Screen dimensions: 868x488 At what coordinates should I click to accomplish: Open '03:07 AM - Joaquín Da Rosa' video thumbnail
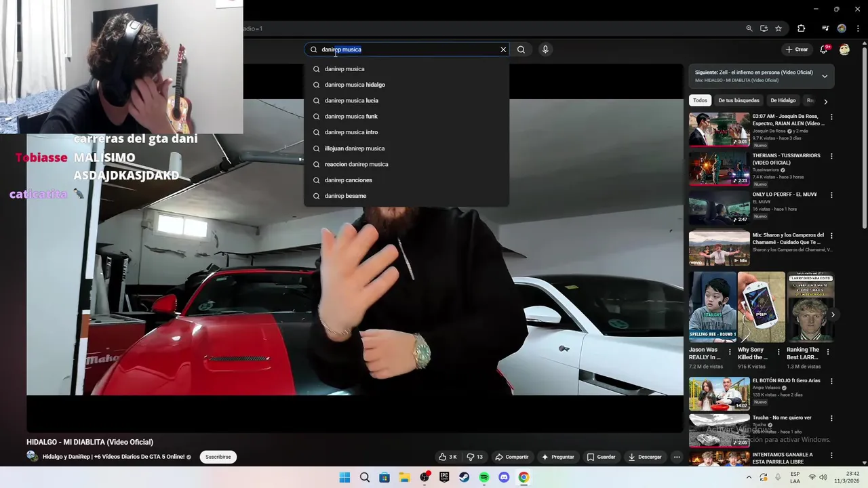tap(719, 129)
